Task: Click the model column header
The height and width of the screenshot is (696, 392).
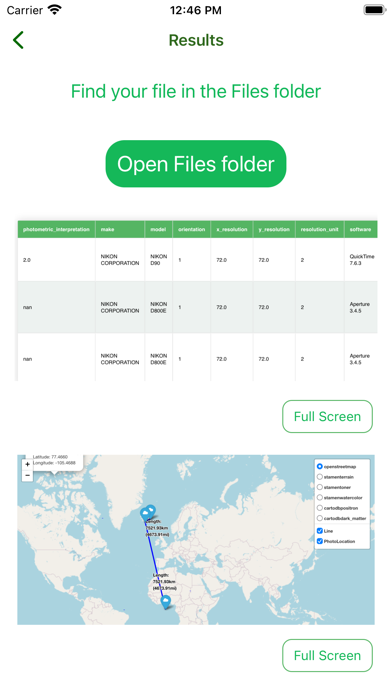Action: click(x=158, y=229)
